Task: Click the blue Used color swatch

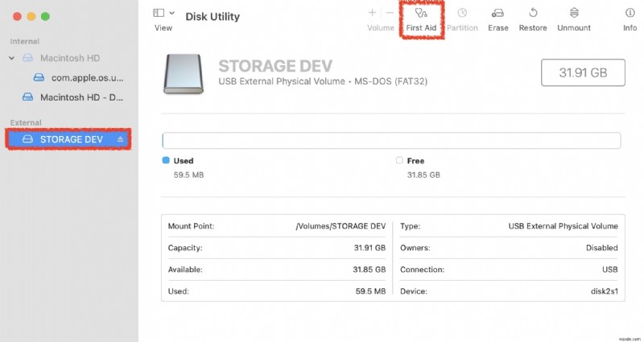Action: pos(166,160)
